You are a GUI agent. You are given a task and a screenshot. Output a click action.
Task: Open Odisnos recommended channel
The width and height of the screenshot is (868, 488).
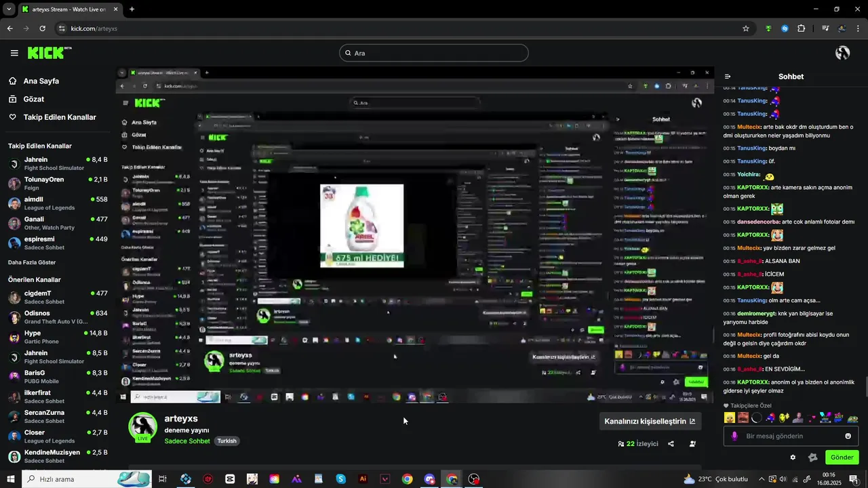point(58,317)
